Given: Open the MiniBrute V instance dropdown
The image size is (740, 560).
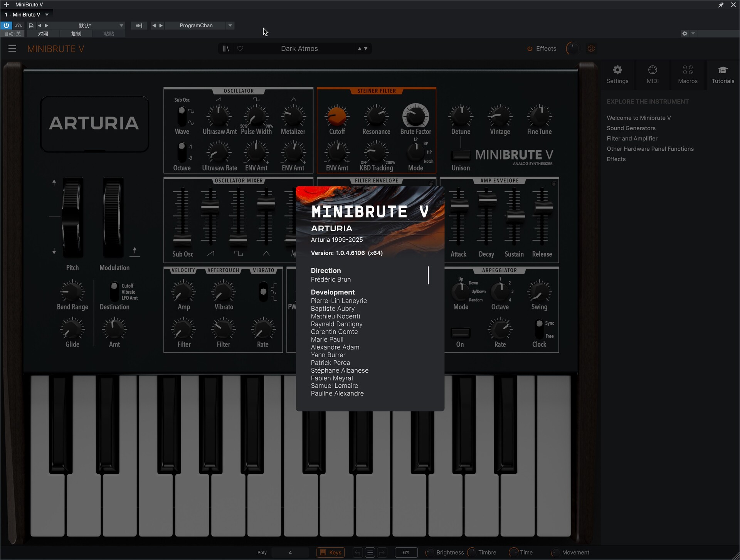Looking at the screenshot, I should pos(47,15).
